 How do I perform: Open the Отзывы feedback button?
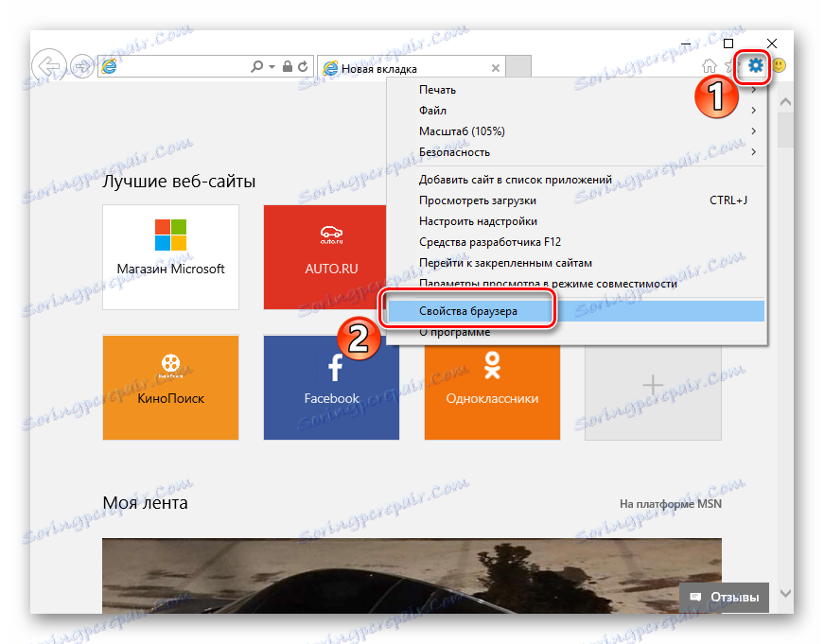tap(723, 597)
